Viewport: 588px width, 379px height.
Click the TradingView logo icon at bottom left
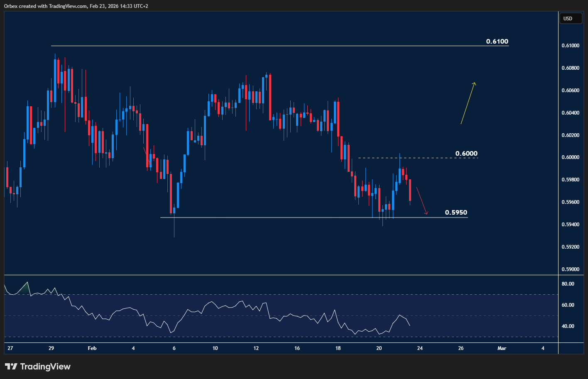coord(11,367)
